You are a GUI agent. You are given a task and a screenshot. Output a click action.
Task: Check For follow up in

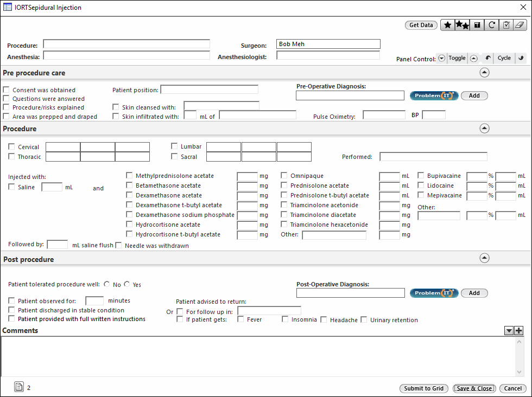pyautogui.click(x=180, y=311)
